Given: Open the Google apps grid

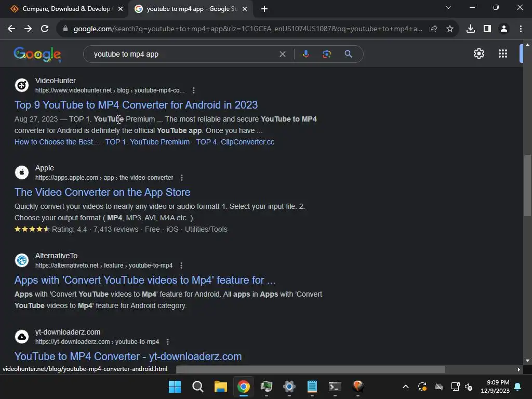Looking at the screenshot, I should pos(503,54).
